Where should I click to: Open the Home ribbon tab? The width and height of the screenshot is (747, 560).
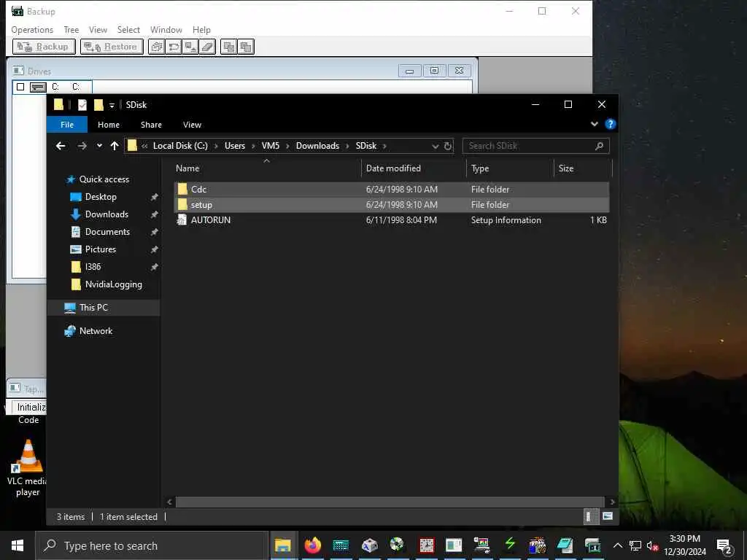(109, 124)
